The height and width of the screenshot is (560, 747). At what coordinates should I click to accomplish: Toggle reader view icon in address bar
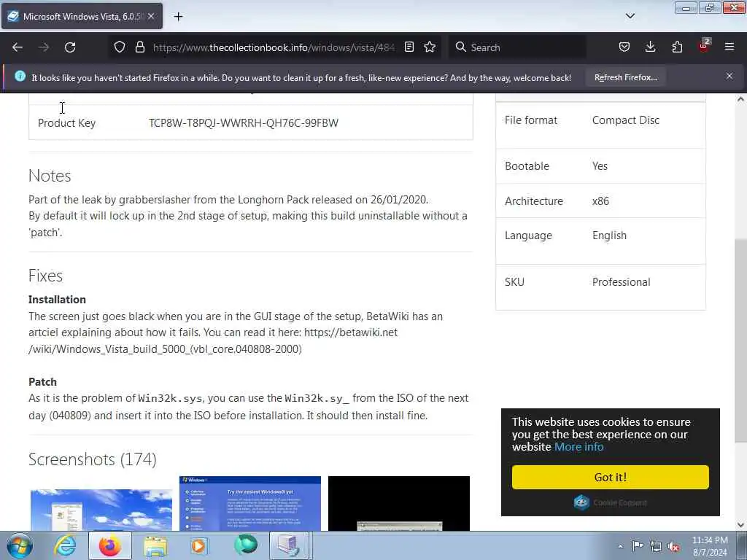coord(409,47)
